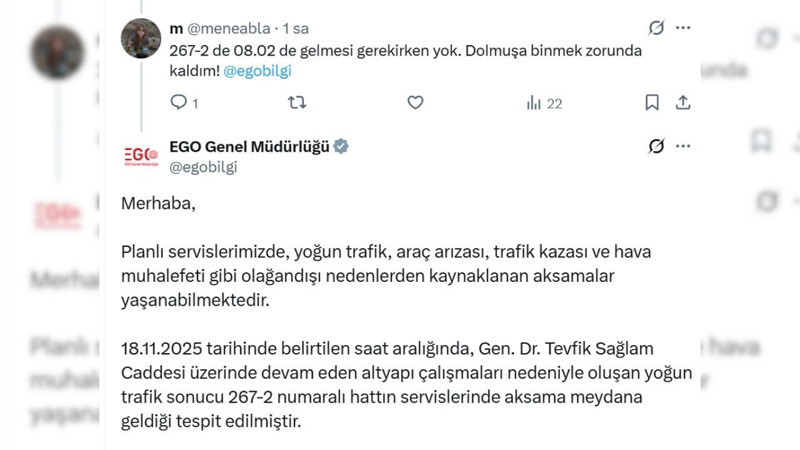Share meneabla's tweet
This screenshot has width=800, height=450.
click(684, 102)
